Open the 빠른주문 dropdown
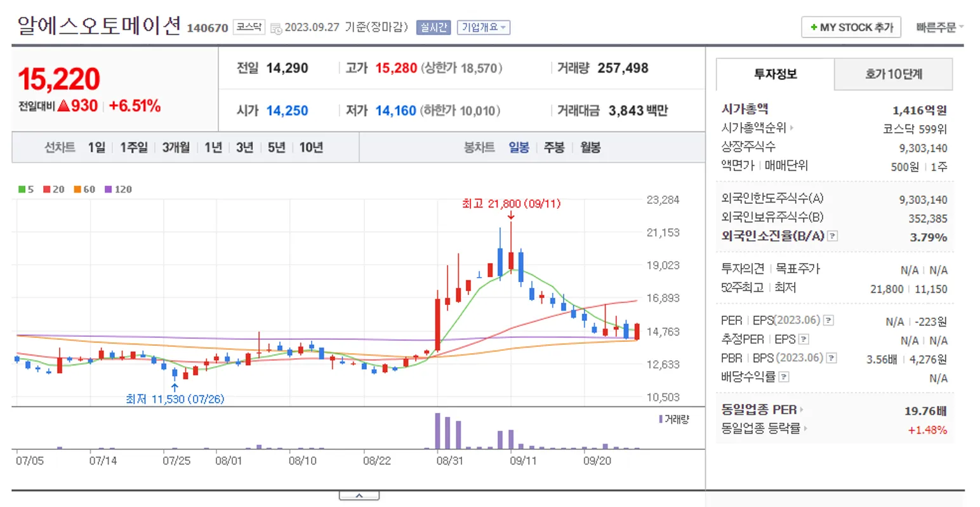The width and height of the screenshot is (980, 507). 939,27
